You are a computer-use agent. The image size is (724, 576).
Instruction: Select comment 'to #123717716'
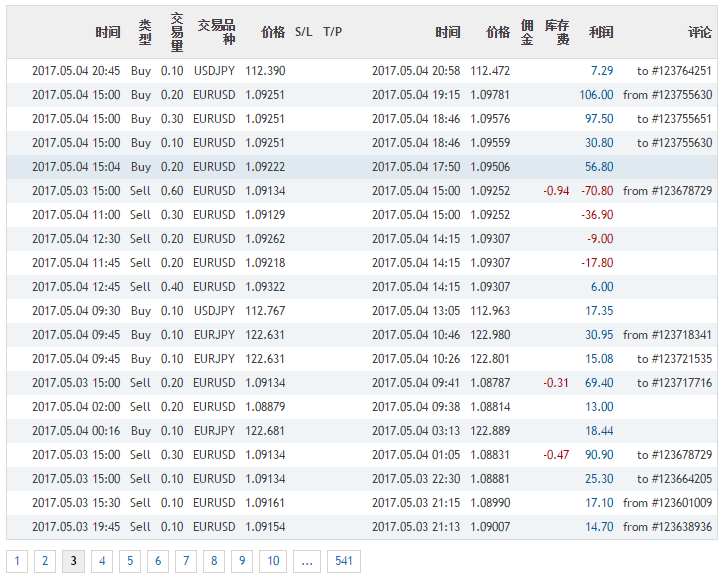pos(675,383)
